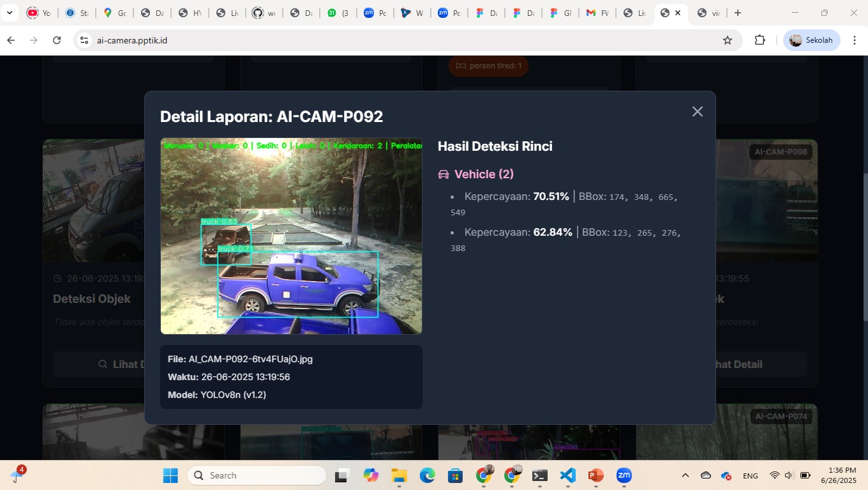Open first Chrome profile icon on taskbar
868x490 pixels.
tap(484, 475)
